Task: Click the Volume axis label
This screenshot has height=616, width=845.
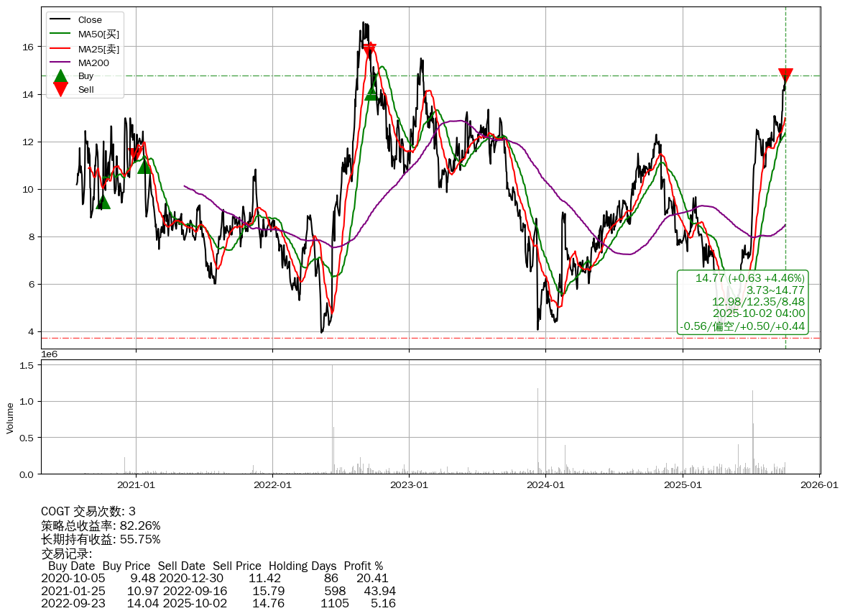Action: coord(10,418)
